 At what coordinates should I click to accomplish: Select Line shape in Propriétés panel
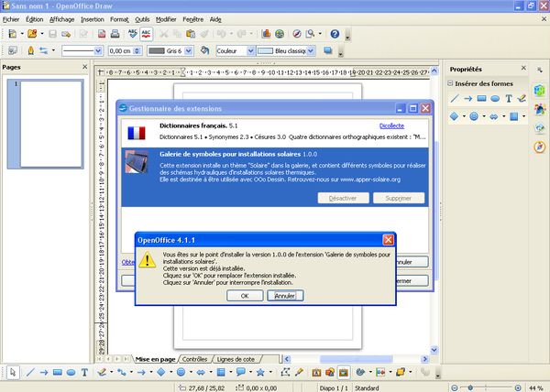(455, 98)
